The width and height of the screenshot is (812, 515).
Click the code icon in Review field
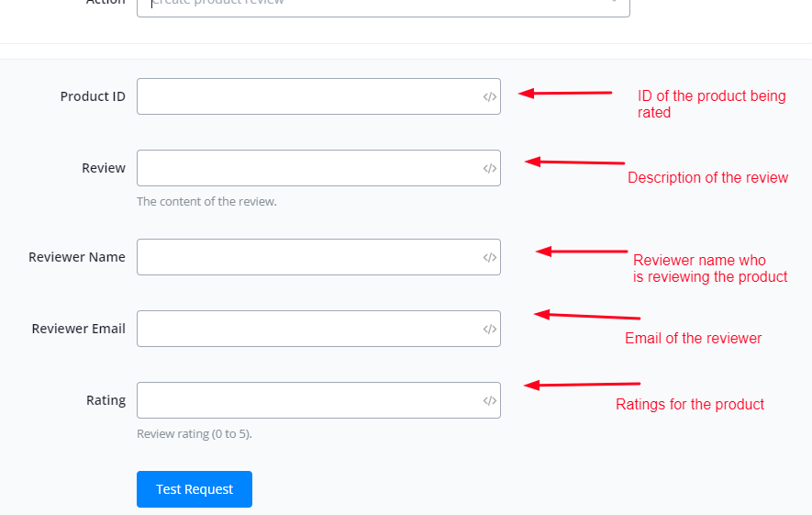point(490,168)
